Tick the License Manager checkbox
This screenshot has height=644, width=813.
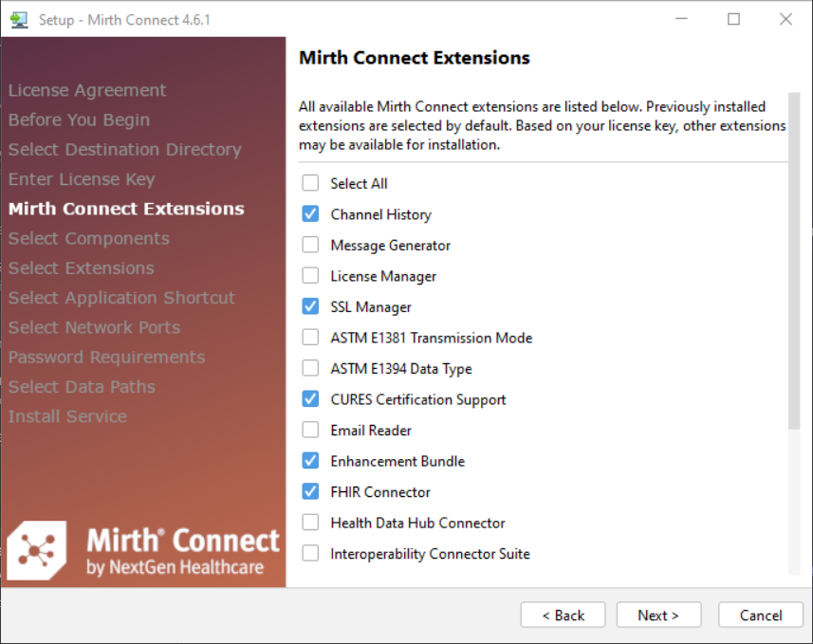pyautogui.click(x=310, y=276)
